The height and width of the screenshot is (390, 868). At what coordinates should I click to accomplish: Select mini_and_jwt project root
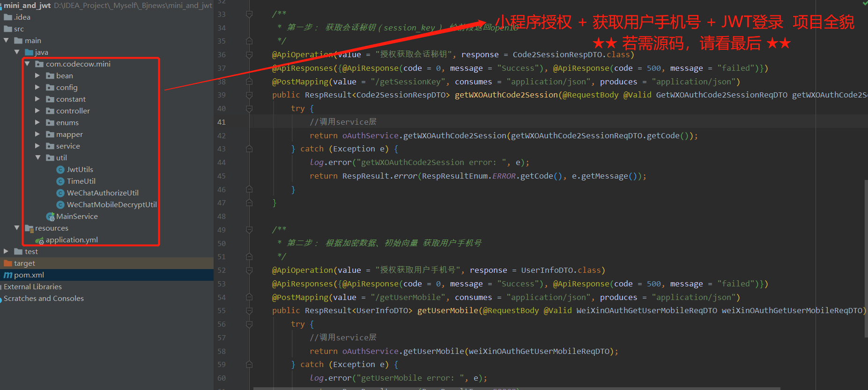coord(27,6)
